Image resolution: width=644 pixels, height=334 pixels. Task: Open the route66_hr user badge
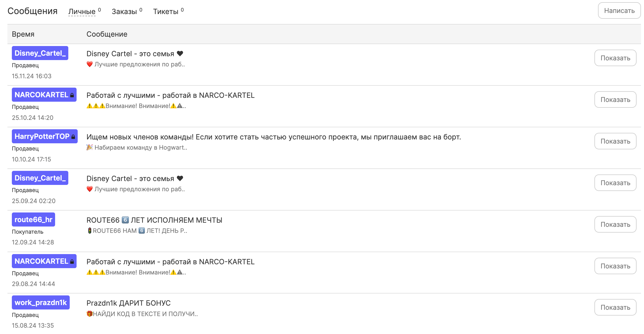(x=33, y=220)
